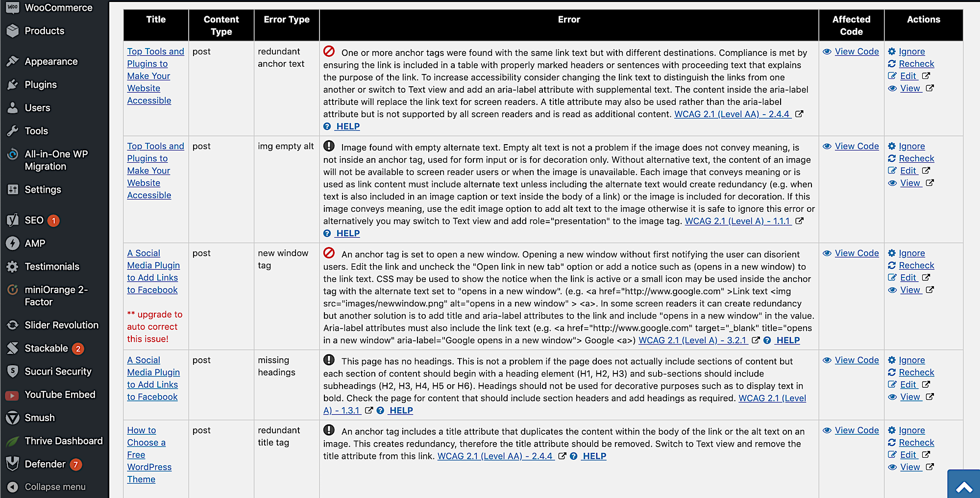980x498 pixels.
Task: View the redundant title tag post
Action: click(910, 467)
